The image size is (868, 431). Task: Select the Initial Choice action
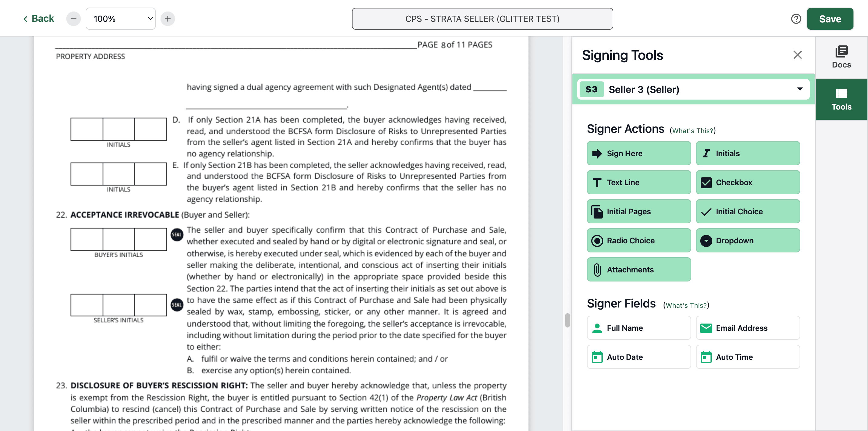748,212
